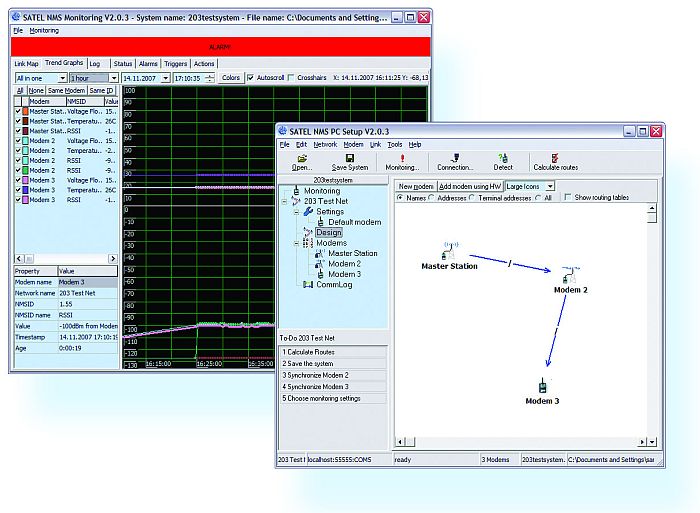This screenshot has height=513, width=700.
Task: Click the Save System floppy icon
Action: 350,159
